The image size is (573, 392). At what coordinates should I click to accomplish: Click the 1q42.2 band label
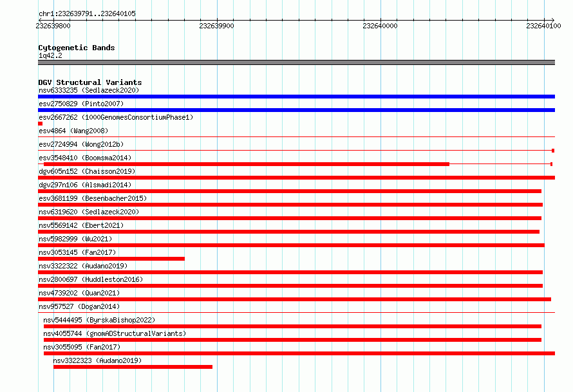[x=50, y=55]
